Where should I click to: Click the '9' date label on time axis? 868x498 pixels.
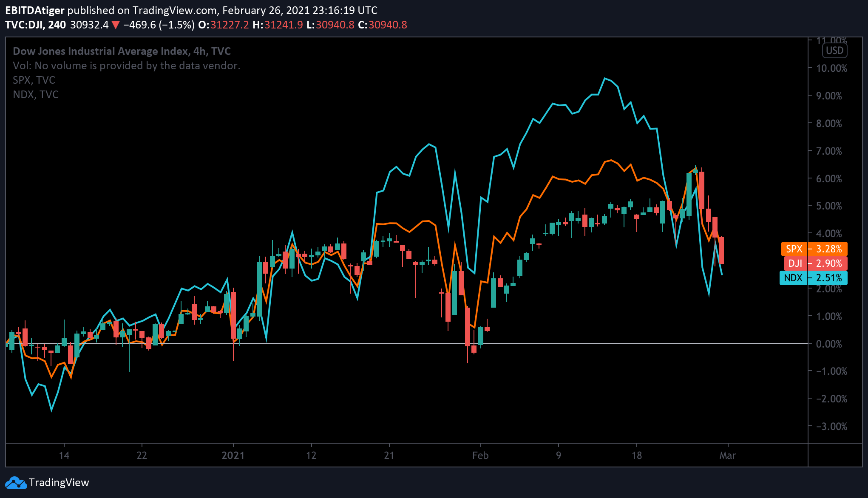tap(559, 456)
